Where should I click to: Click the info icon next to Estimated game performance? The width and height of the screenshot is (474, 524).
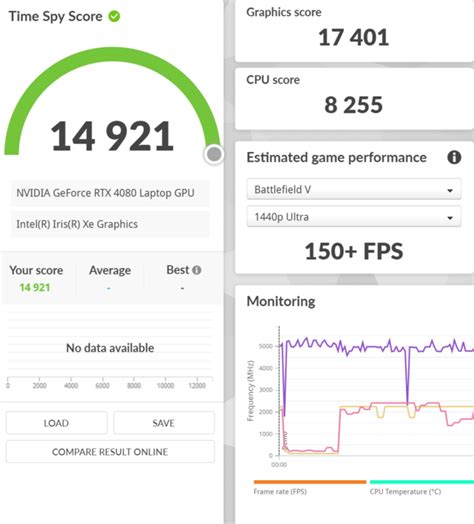pos(454,157)
